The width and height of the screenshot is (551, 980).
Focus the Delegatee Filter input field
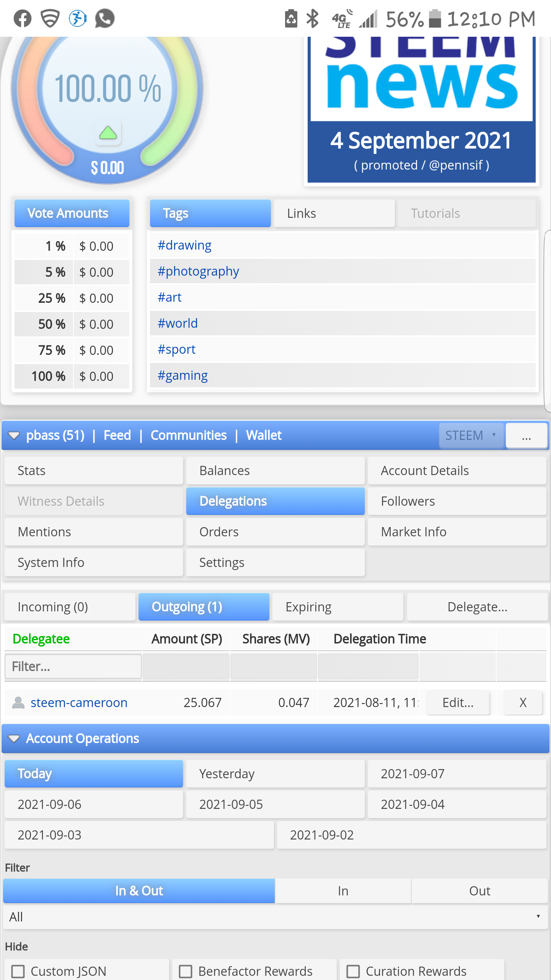pyautogui.click(x=73, y=666)
